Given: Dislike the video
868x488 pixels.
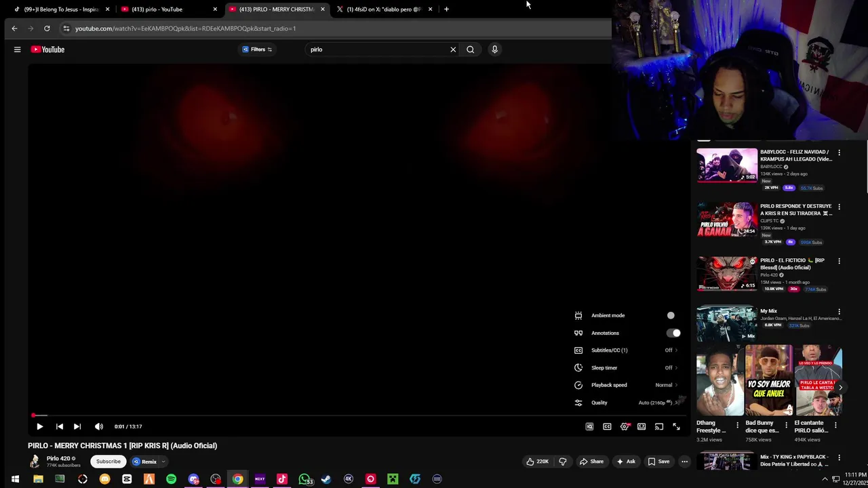Looking at the screenshot, I should click(562, 462).
